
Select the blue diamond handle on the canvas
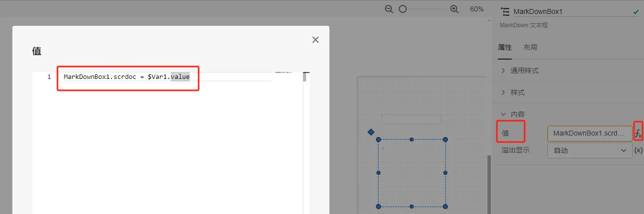(371, 132)
